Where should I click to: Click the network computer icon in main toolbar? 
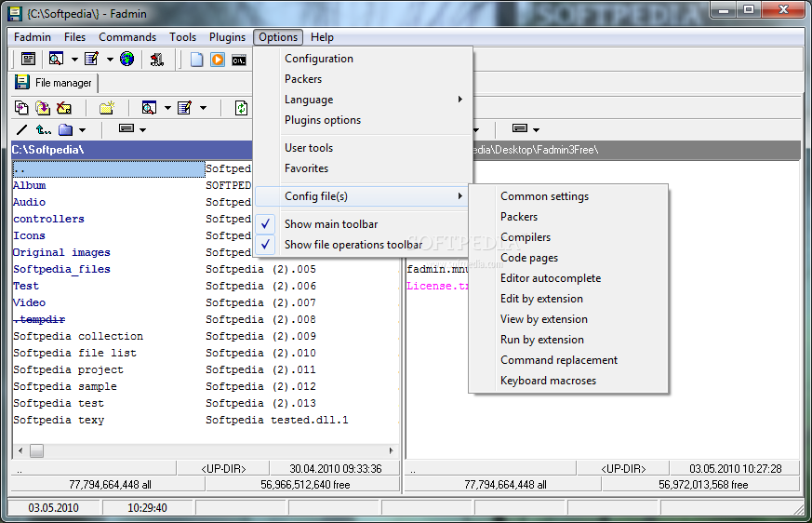click(x=157, y=60)
